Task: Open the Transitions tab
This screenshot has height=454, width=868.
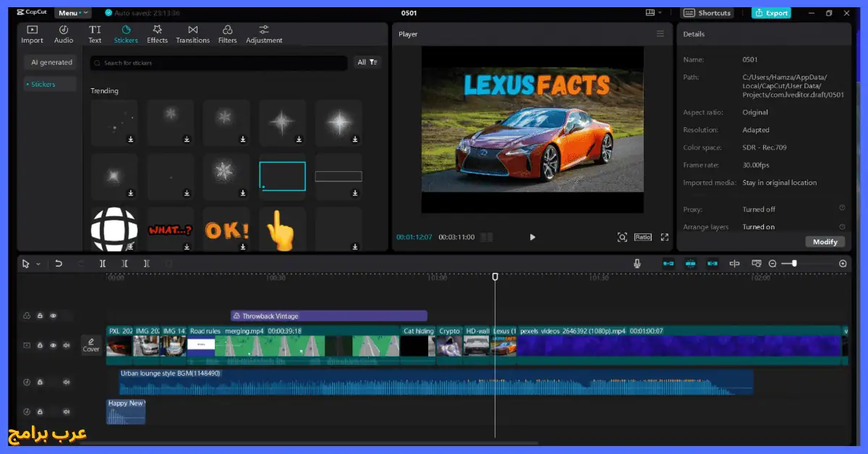Action: (x=192, y=34)
